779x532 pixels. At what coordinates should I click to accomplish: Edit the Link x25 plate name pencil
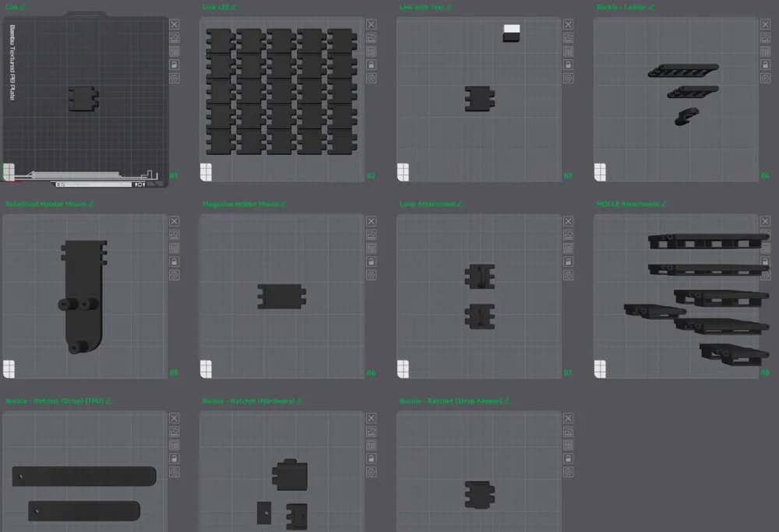coord(234,7)
